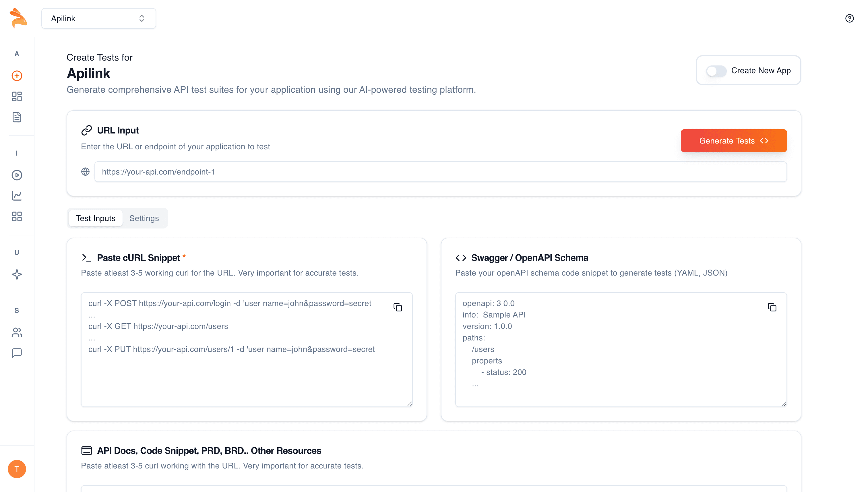The width and height of the screenshot is (868, 492).
Task: Click the rabbit logo in top-left corner
Action: [18, 18]
